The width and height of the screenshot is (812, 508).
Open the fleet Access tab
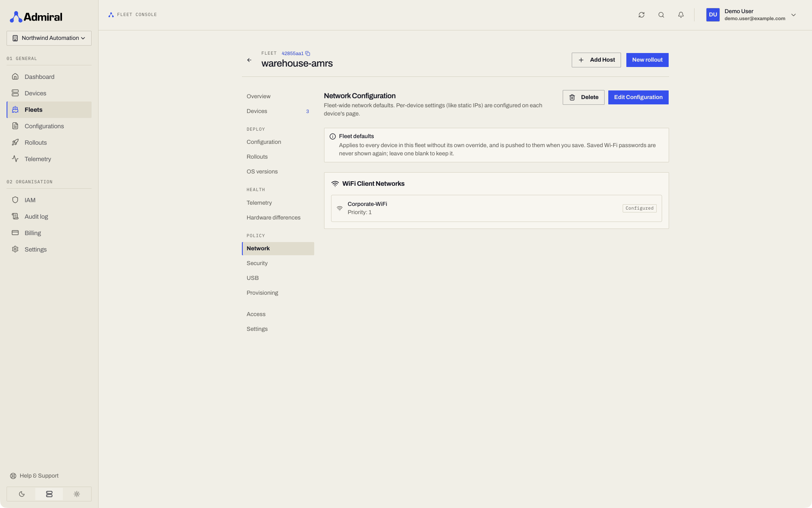[x=278, y=314]
